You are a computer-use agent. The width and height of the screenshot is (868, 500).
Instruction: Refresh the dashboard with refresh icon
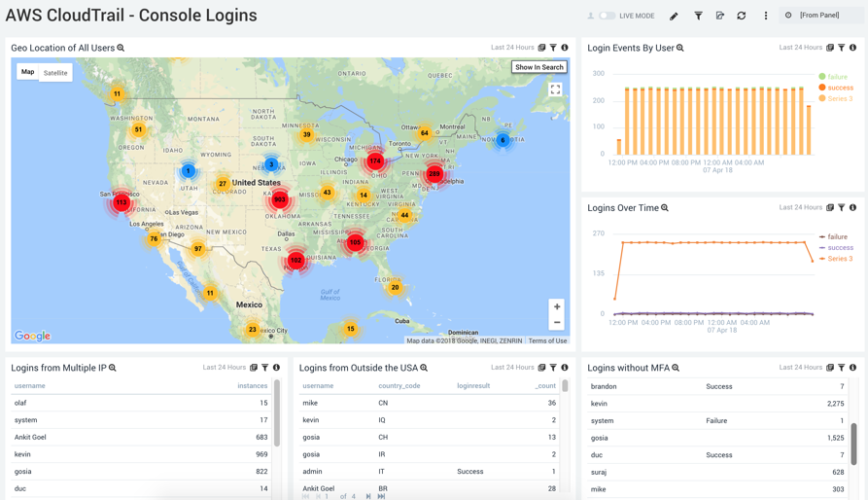tap(742, 16)
